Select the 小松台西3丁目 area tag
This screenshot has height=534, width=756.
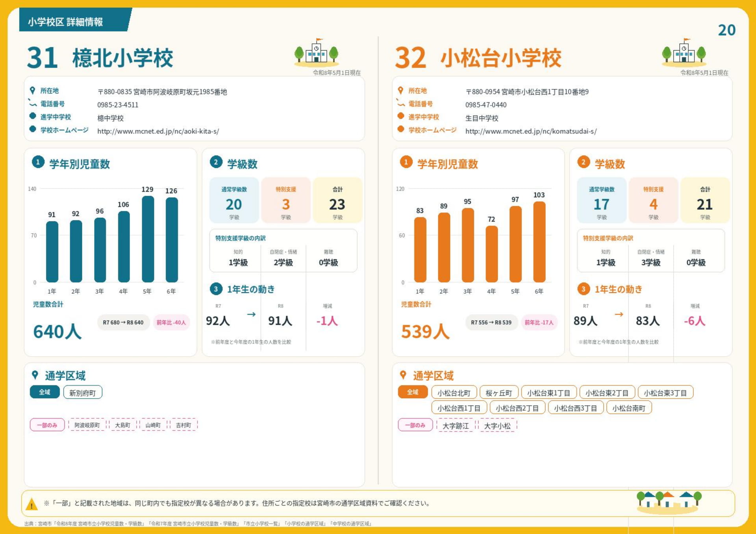click(x=576, y=408)
